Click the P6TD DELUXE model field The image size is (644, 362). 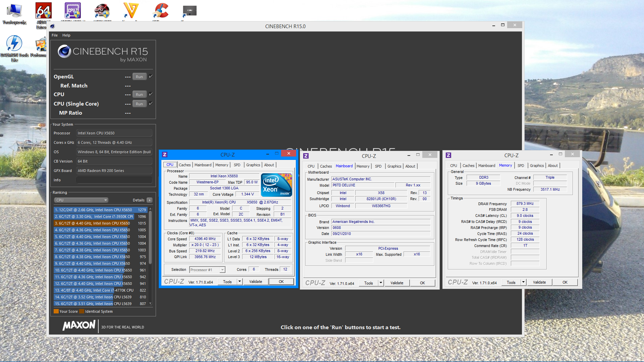click(363, 185)
